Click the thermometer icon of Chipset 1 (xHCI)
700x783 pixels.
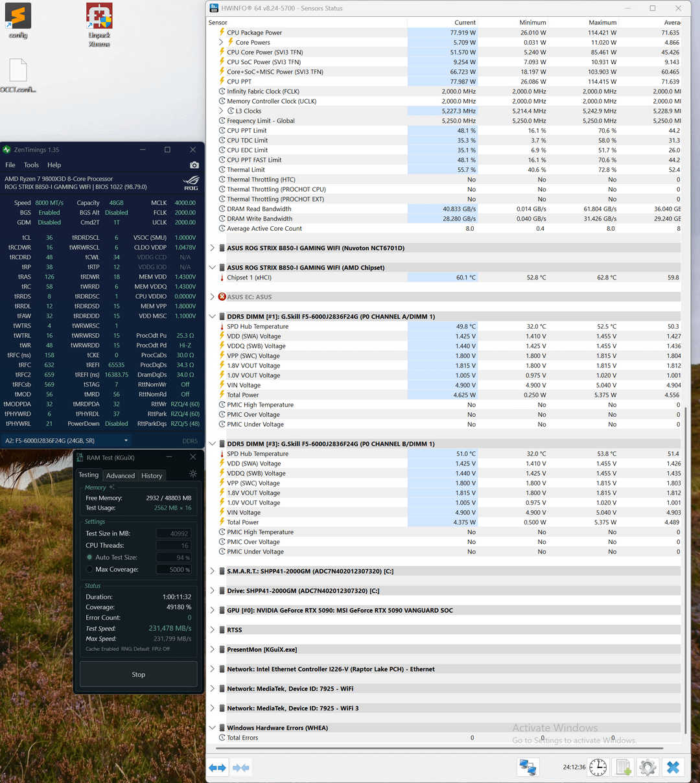[x=222, y=277]
